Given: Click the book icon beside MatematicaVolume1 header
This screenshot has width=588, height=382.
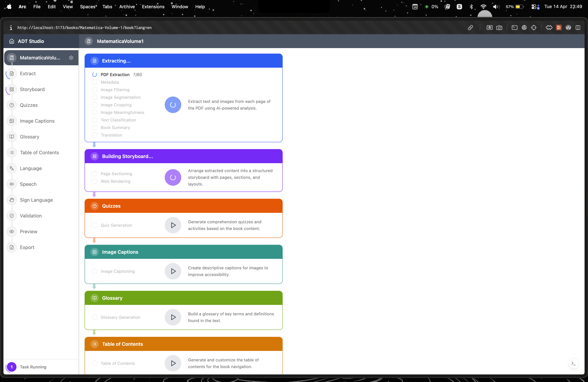Looking at the screenshot, I should pos(89,41).
